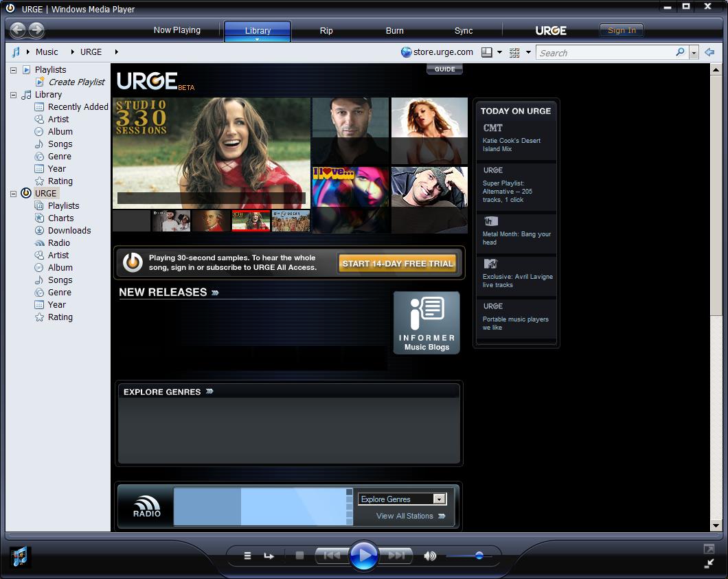Viewport: 728px width, 579px height.
Task: Expand breadcrumb arrow after URGE
Action: coord(116,52)
